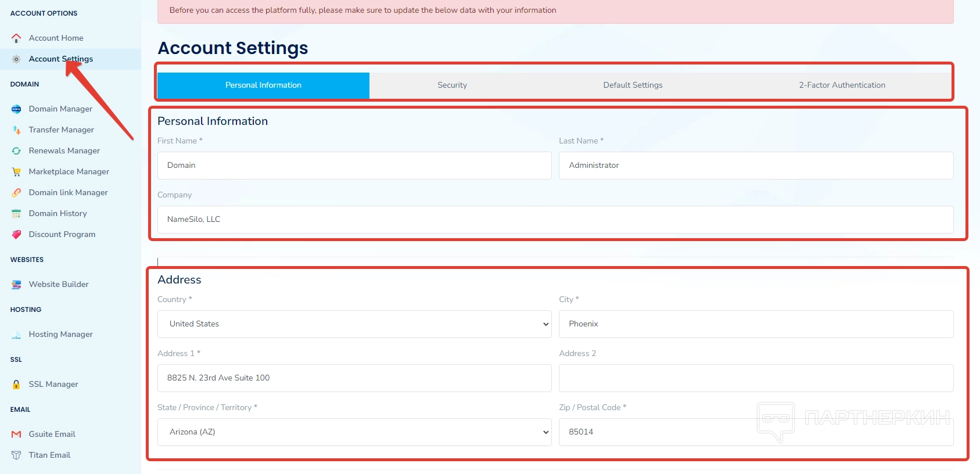Click the Transfer Manager icon
This screenshot has height=474, width=980.
coord(16,130)
